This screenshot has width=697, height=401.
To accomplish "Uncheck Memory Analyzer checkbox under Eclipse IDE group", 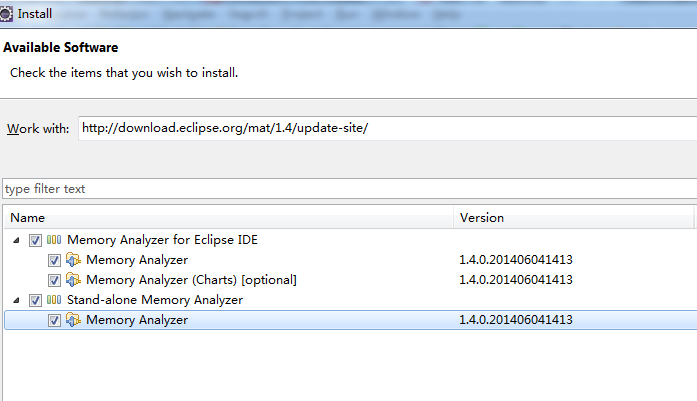I will (x=54, y=261).
